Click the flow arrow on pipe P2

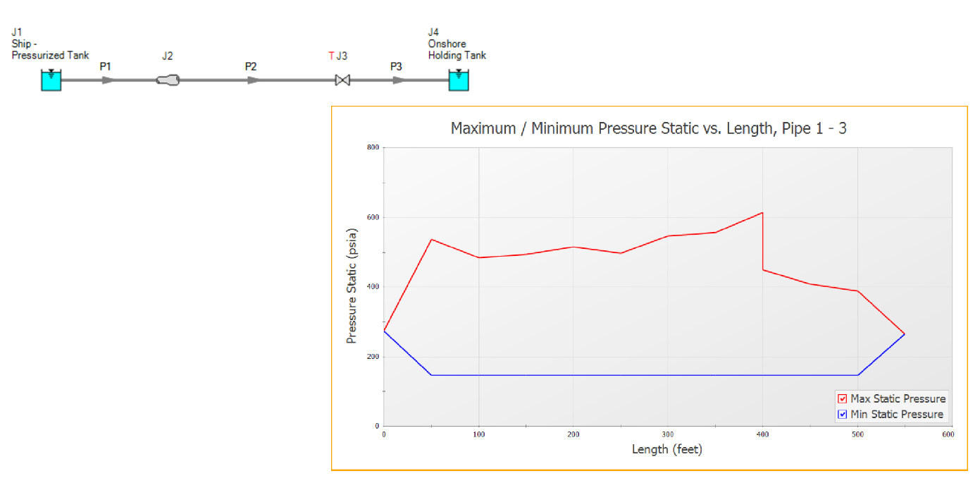[253, 80]
